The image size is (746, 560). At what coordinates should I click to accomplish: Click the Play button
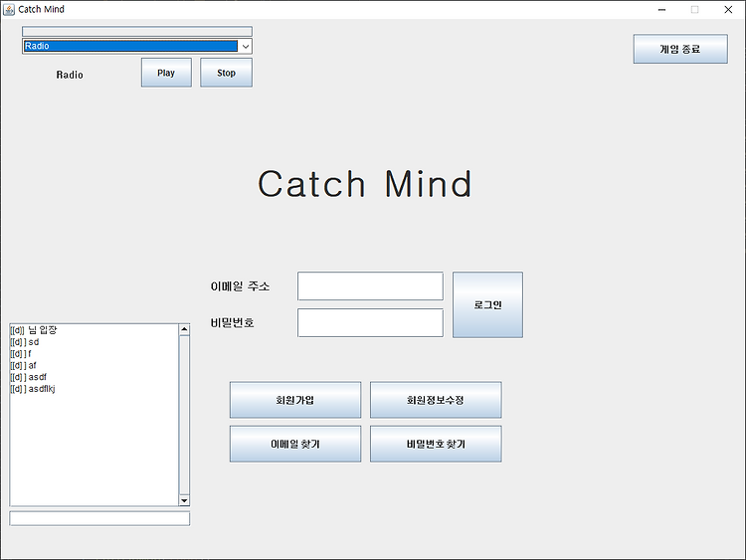tap(166, 73)
